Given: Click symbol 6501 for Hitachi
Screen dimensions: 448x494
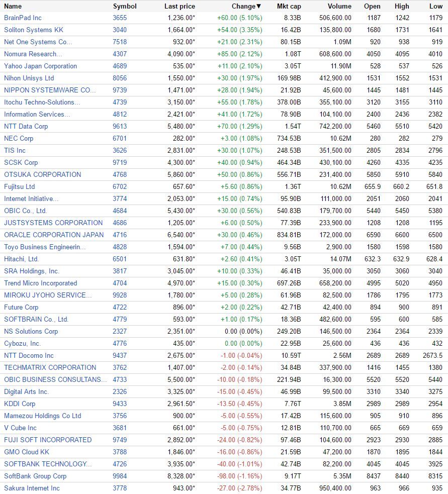Looking at the screenshot, I should click(x=120, y=259).
